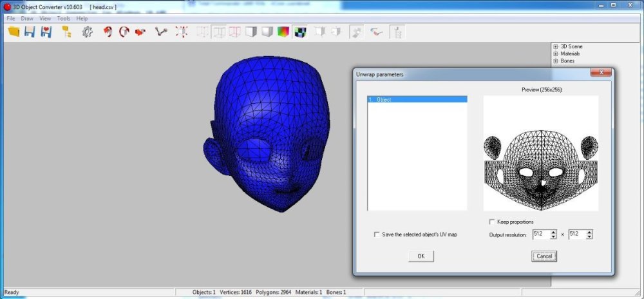Click the open file folder icon
Image resolution: width=644 pixels, height=299 pixels.
(14, 32)
